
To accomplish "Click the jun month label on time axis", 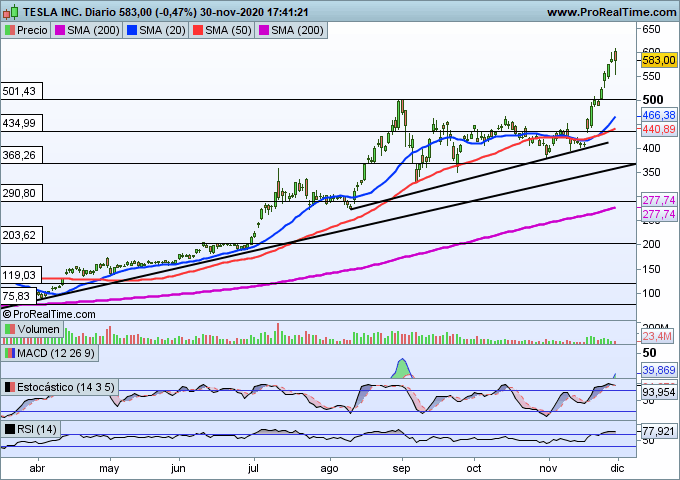I will (x=178, y=468).
